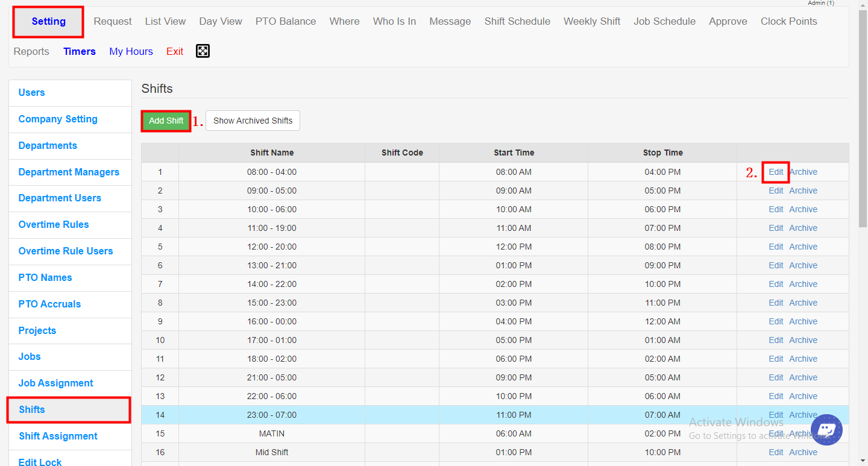Image resolution: width=868 pixels, height=466 pixels.
Task: Edit the 09:00 - 05:00 shift
Action: tap(776, 190)
